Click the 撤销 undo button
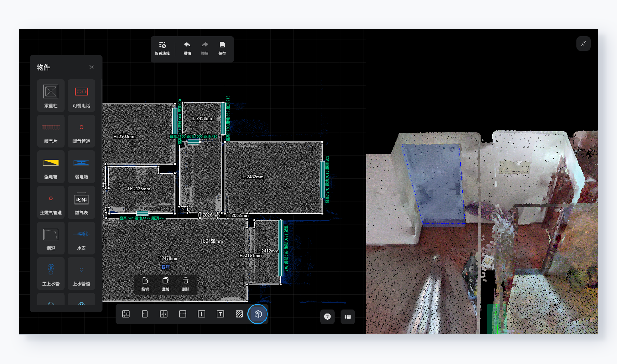This screenshot has height=364, width=617. (x=187, y=49)
